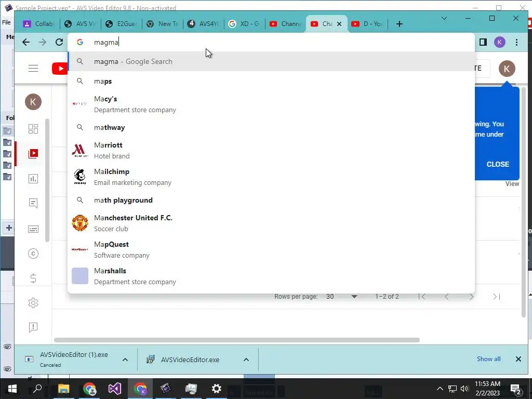Open Chrome tab search chevron

[444, 18]
